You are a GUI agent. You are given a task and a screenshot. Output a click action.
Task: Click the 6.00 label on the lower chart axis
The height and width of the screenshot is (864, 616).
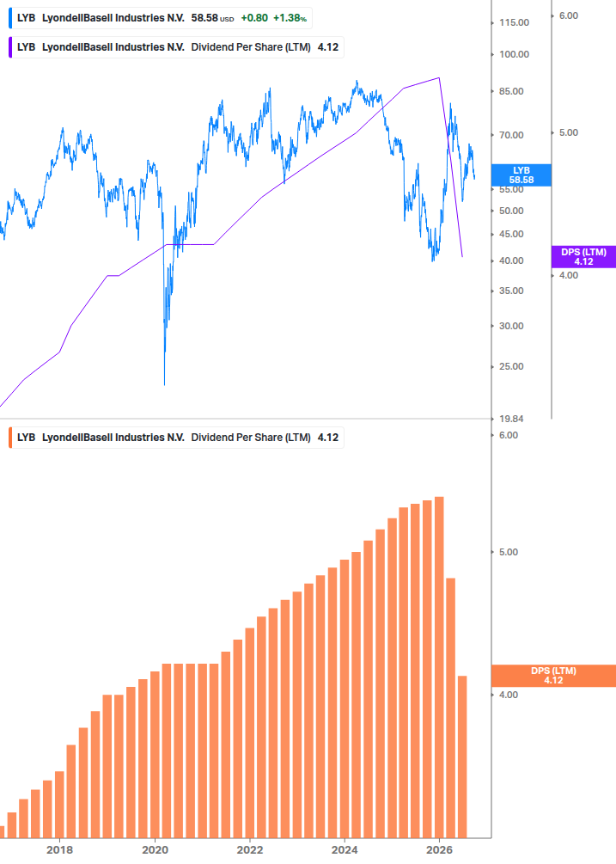(509, 435)
